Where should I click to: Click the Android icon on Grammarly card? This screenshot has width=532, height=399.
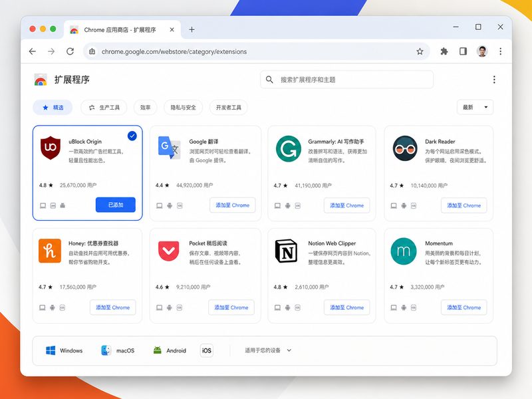288,205
